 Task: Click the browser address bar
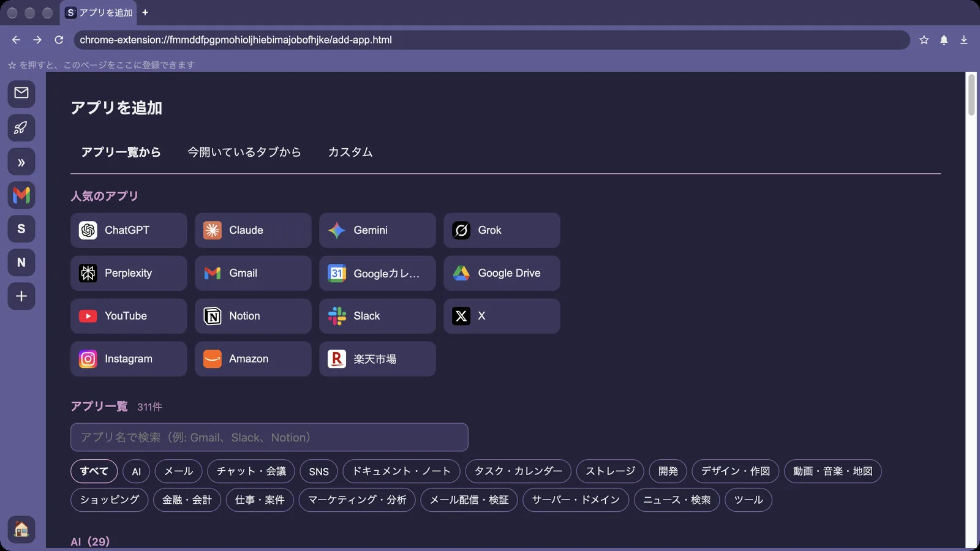[x=492, y=40]
